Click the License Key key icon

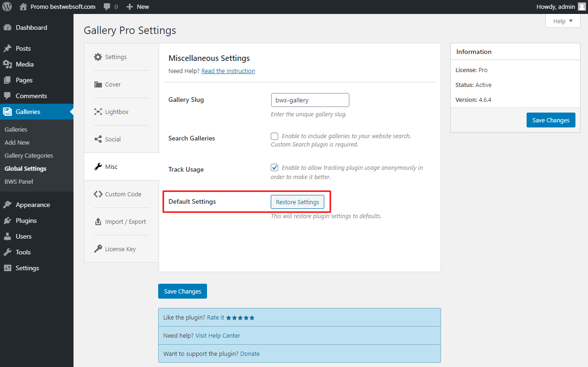(x=98, y=249)
